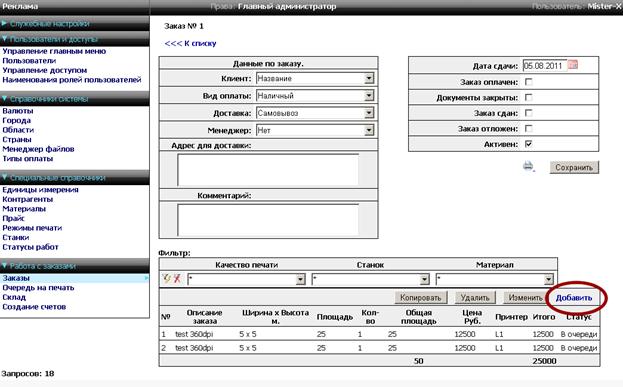Apply filter using the funnel icon
This screenshot has width=623, height=387.
[167, 279]
